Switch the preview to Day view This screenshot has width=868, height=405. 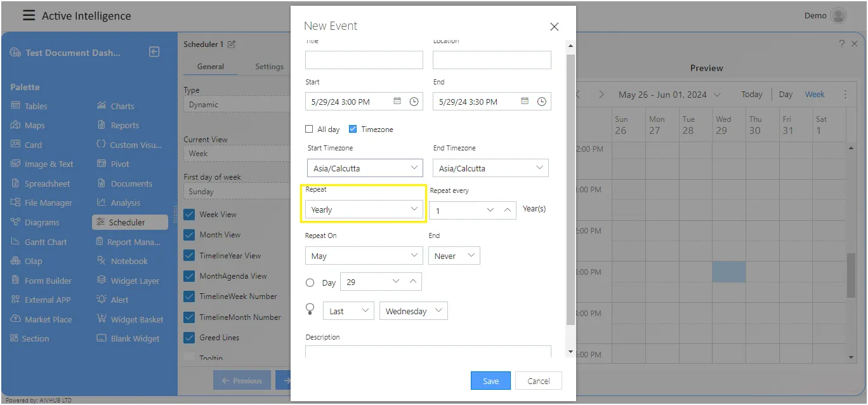[x=786, y=95]
